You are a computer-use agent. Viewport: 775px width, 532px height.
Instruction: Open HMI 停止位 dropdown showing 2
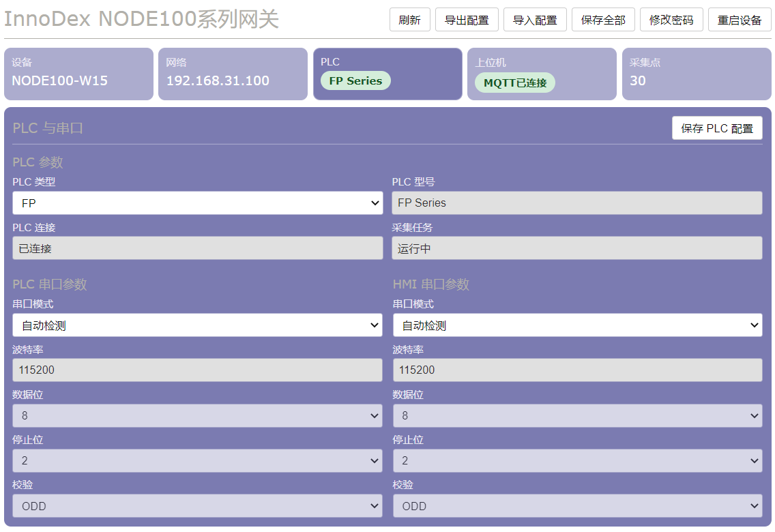[577, 460]
